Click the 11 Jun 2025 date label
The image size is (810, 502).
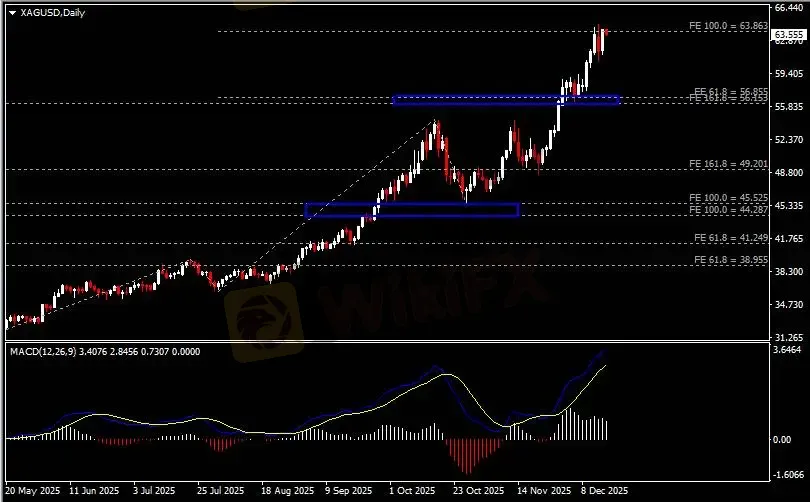click(94, 491)
